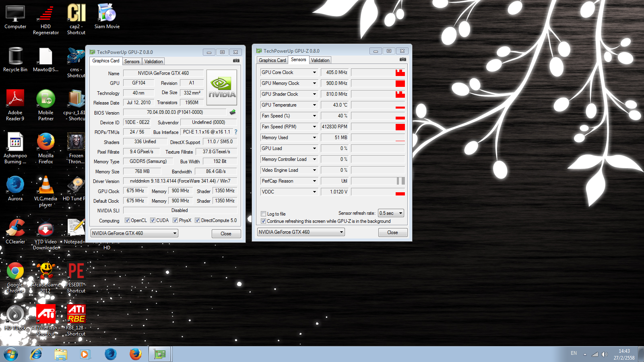Open HDD Regenerator desktop shortcut
Screen dimensions: 644x362
pyautogui.click(x=46, y=20)
